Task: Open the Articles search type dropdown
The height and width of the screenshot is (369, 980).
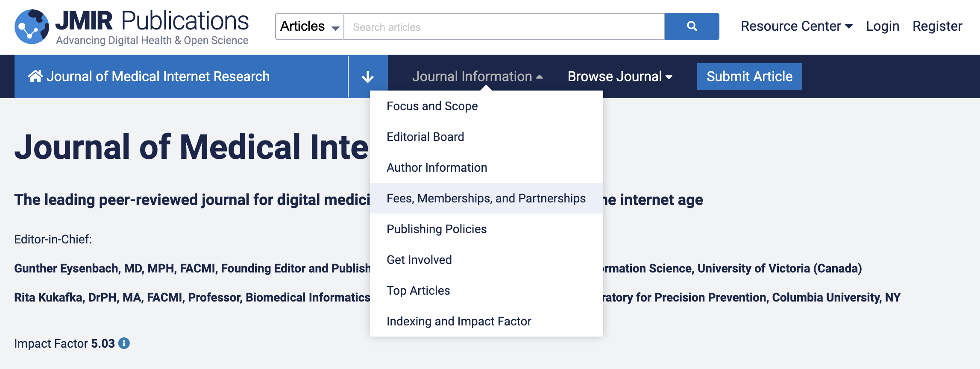Action: point(309,26)
